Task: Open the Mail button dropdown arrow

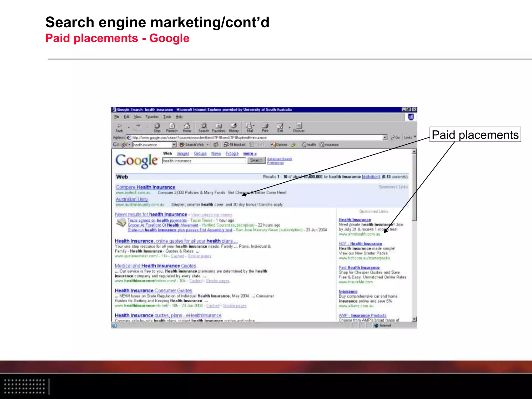Action: pos(254,125)
